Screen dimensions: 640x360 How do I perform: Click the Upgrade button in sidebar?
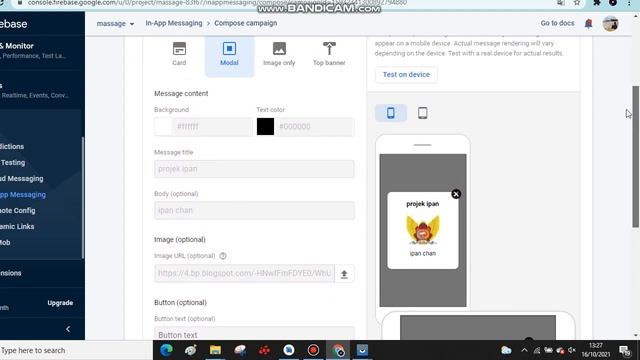coord(60,303)
